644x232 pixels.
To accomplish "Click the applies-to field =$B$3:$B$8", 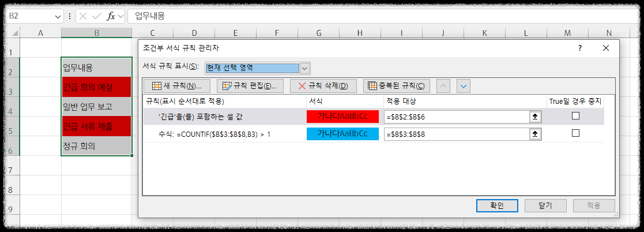I will (x=457, y=134).
